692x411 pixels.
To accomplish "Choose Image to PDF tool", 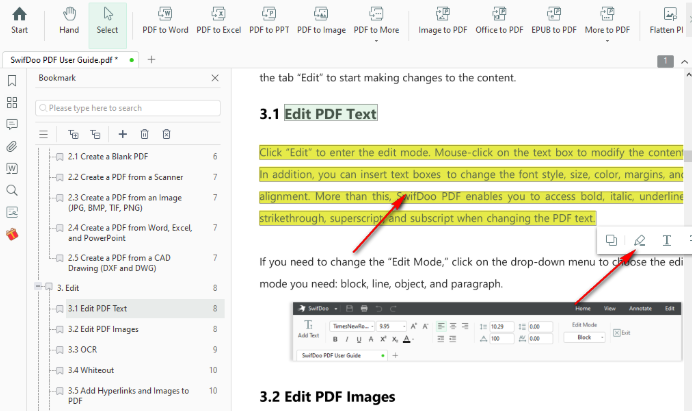I will click(x=443, y=21).
